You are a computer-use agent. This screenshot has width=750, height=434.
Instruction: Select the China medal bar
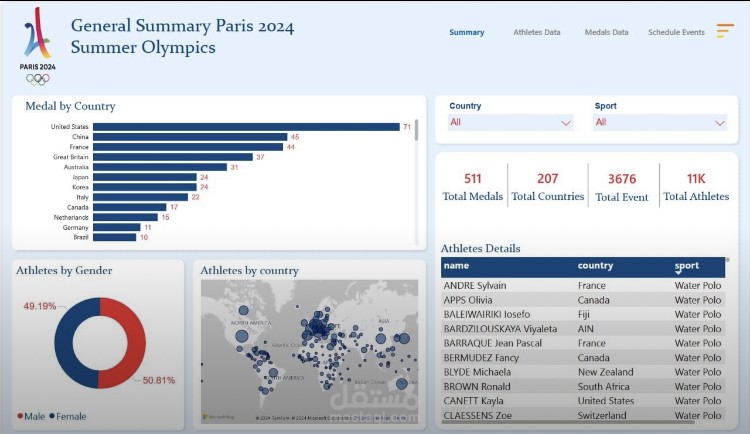190,137
